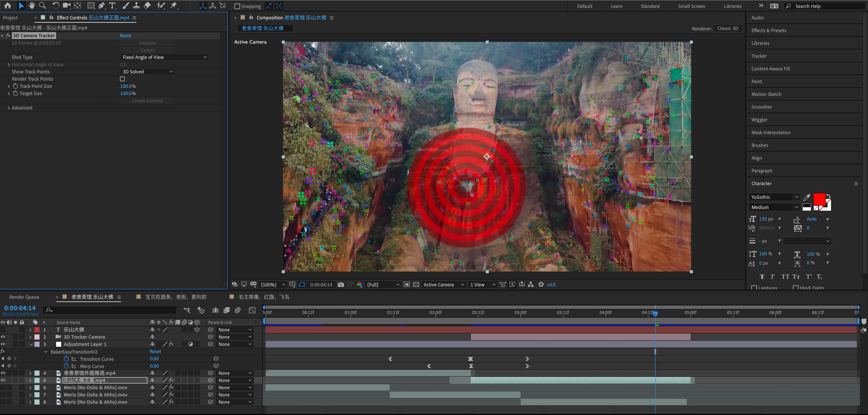Image resolution: width=868 pixels, height=415 pixels.
Task: Switch to the Standard workspace
Action: click(650, 6)
